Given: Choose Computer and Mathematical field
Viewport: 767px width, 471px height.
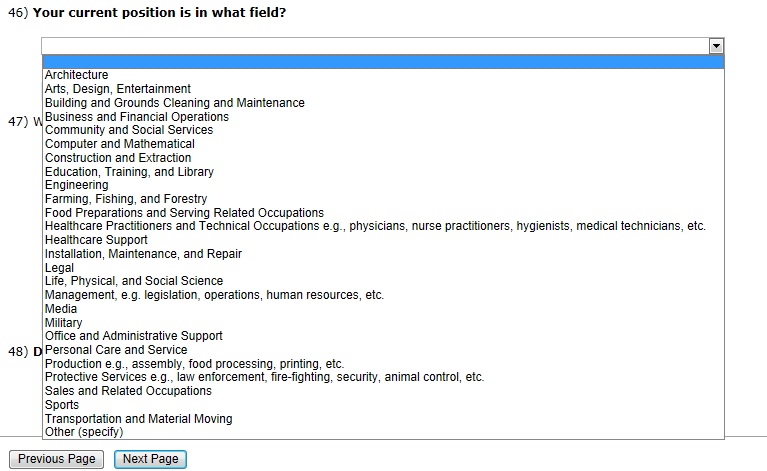Looking at the screenshot, I should (120, 144).
